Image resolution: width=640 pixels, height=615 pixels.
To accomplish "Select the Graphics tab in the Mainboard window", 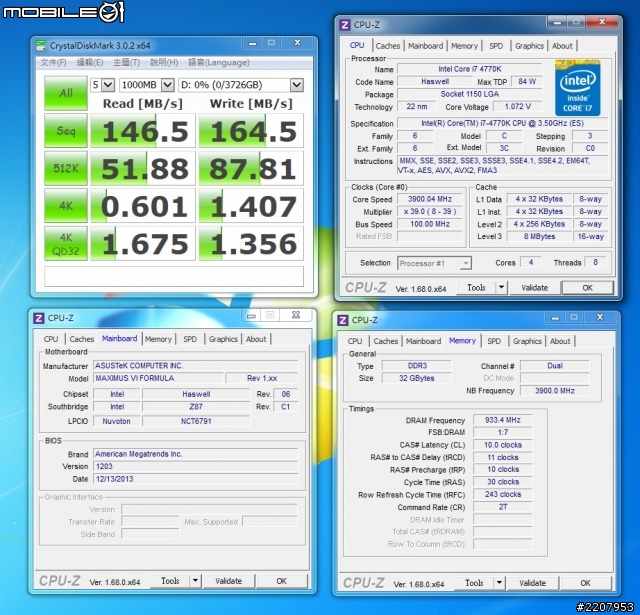I will click(223, 339).
